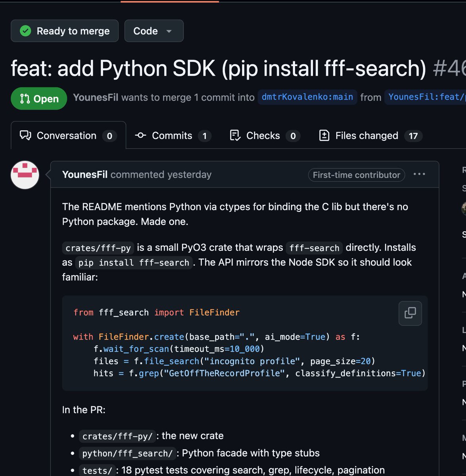Click the 'from fff_search import FileFinder' code line
This screenshot has height=476, width=466.
[x=156, y=313]
